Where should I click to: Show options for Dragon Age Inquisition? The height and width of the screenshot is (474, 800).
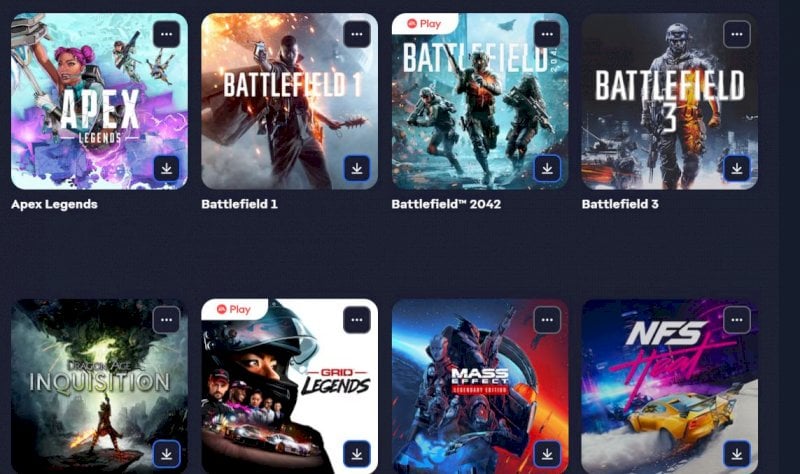click(166, 320)
